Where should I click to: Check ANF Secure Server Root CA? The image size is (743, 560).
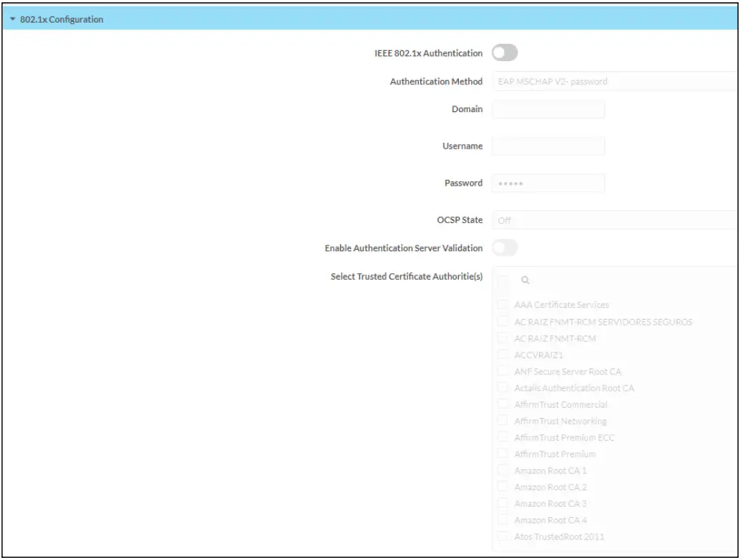click(503, 371)
